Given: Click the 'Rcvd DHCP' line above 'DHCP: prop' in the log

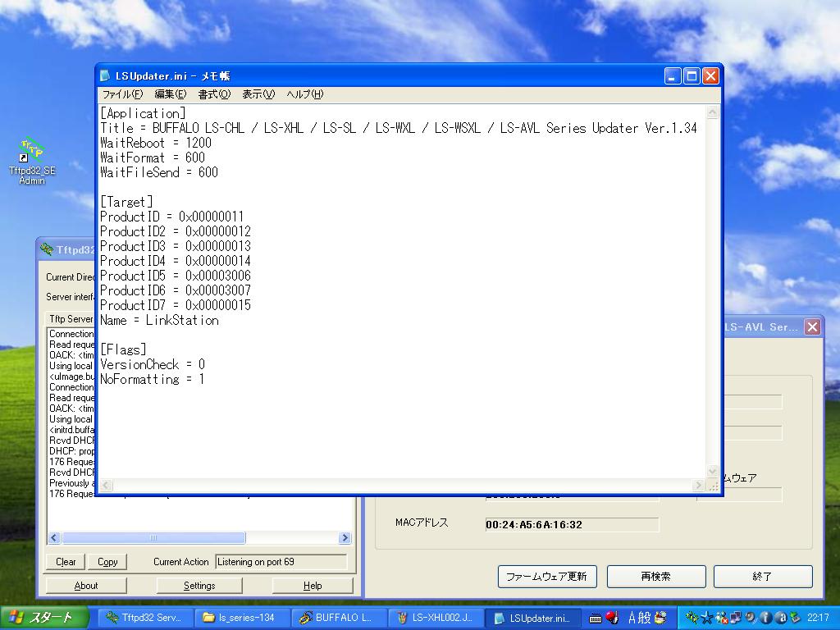Looking at the screenshot, I should (72, 441).
